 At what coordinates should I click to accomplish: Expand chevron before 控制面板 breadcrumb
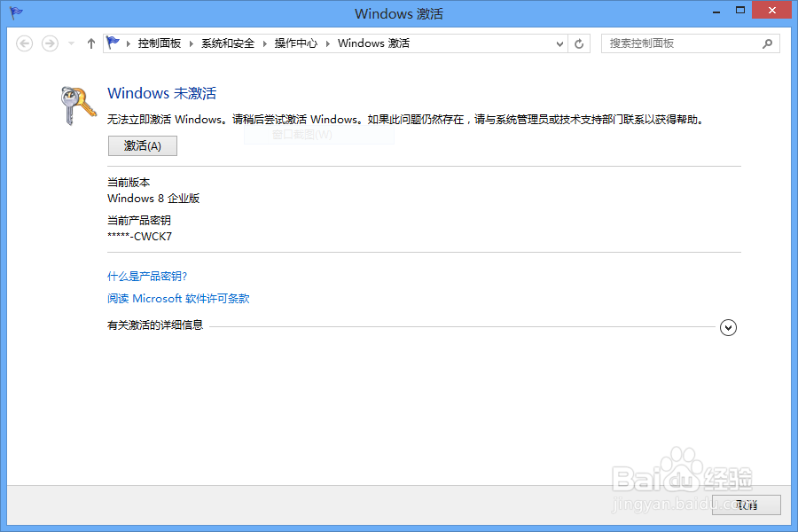click(129, 43)
